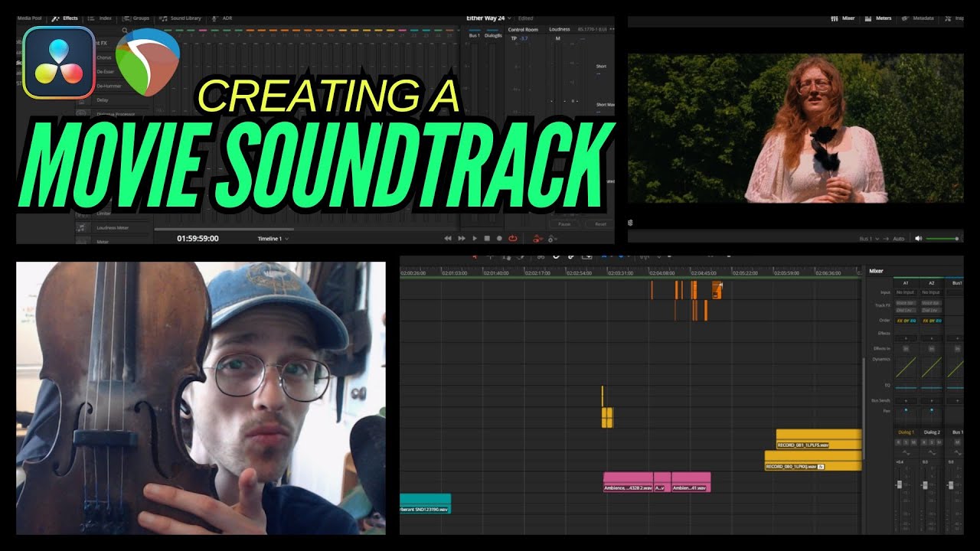Open the A1 EQ curve

click(905, 387)
